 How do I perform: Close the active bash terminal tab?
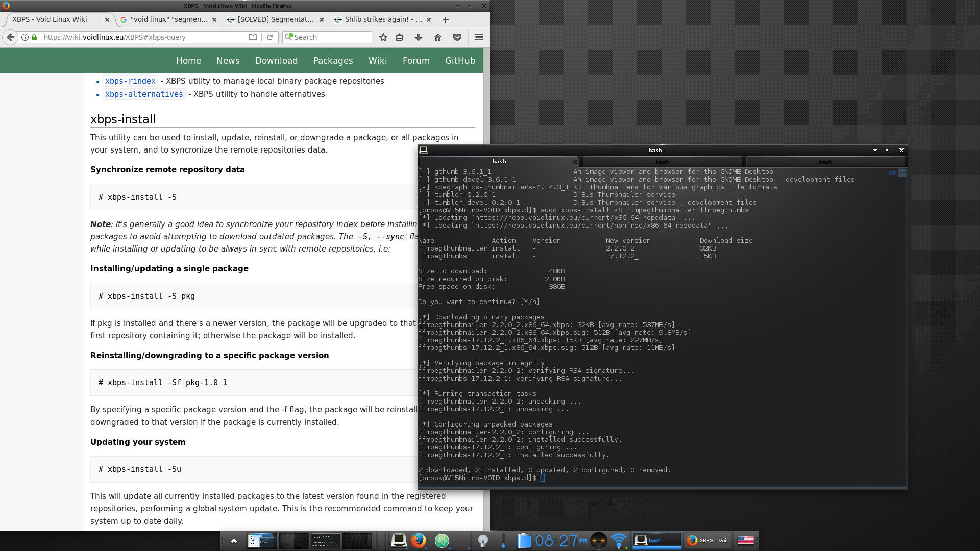pyautogui.click(x=575, y=162)
